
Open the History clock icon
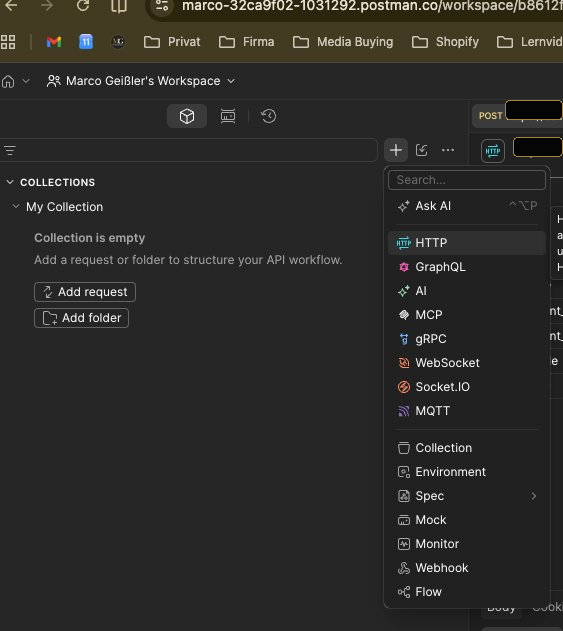click(268, 116)
